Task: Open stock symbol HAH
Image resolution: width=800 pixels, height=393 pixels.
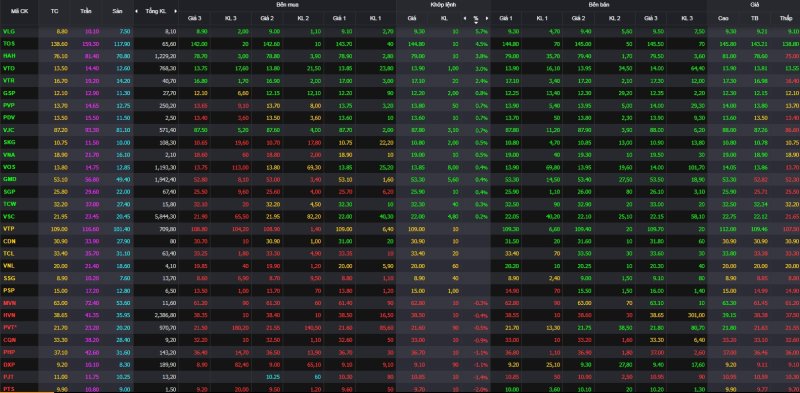Action: [9, 56]
